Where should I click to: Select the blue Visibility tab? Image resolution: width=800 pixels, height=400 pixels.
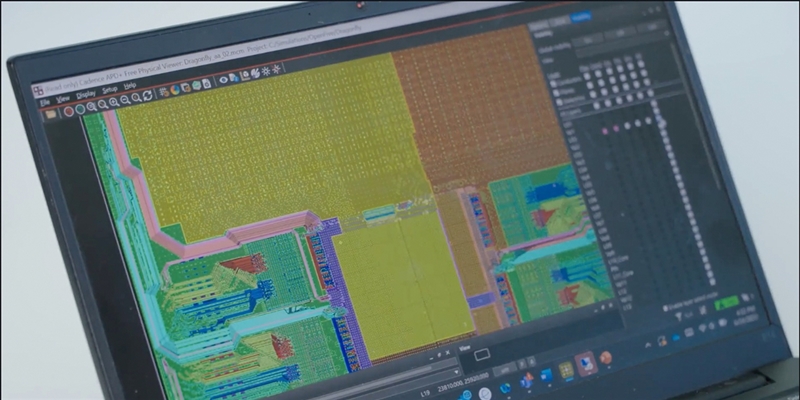581,16
